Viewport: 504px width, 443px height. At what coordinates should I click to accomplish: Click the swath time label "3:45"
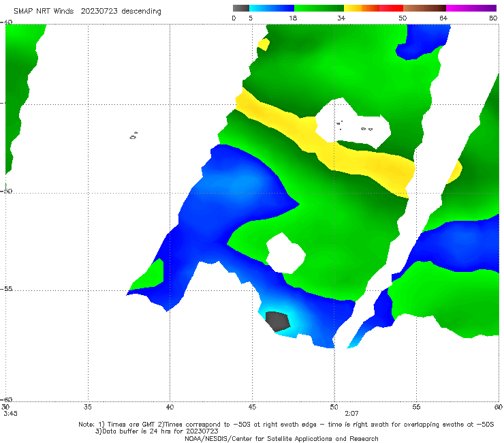point(10,414)
